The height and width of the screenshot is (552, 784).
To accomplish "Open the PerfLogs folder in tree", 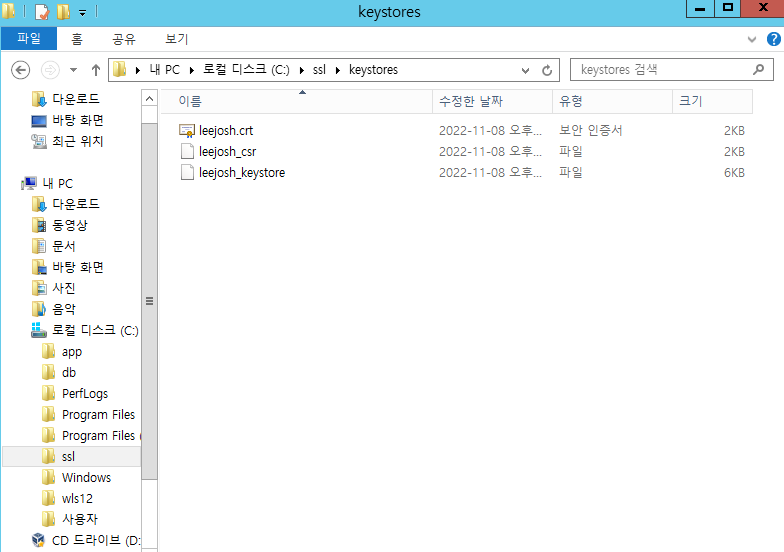I will click(84, 394).
